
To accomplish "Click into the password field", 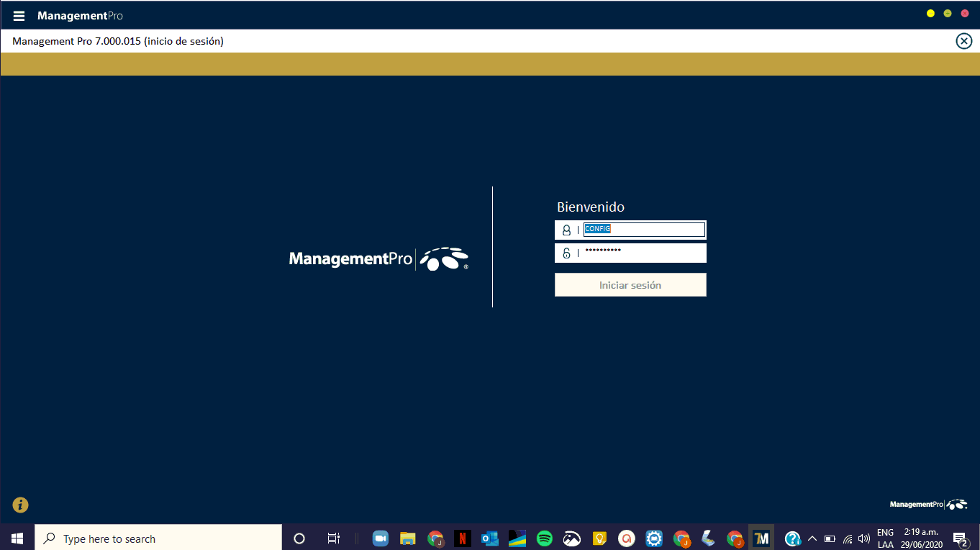I will (643, 253).
